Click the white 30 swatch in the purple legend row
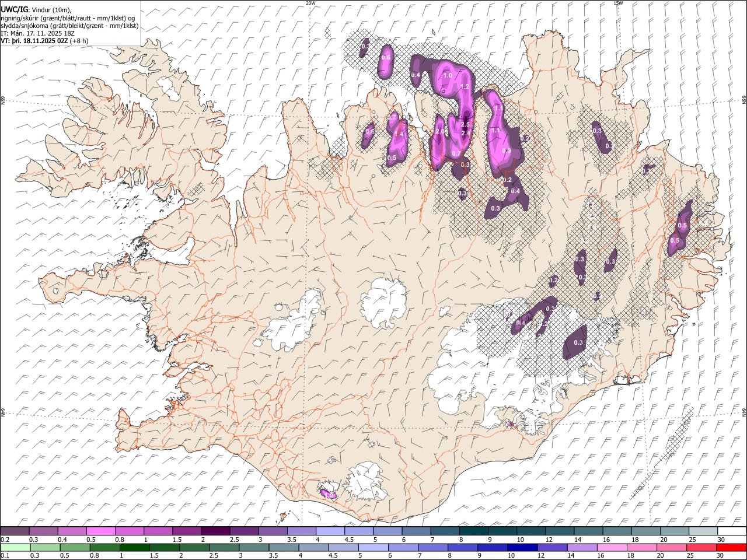The image size is (747, 560). click(x=731, y=531)
